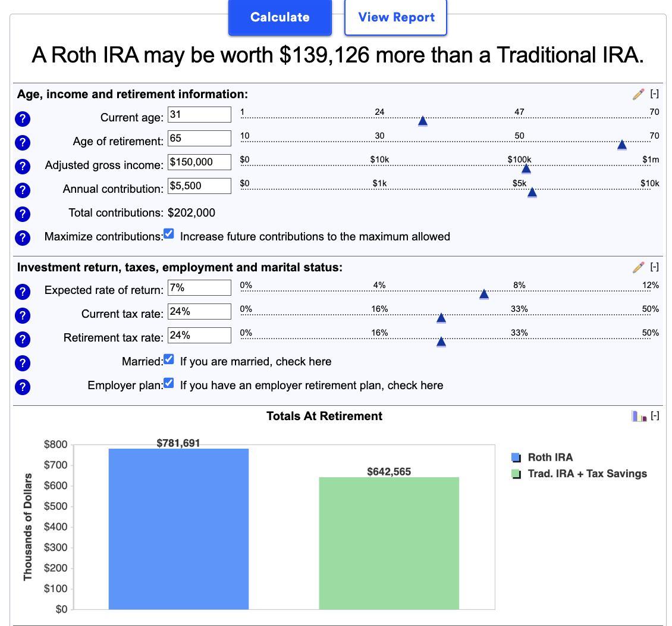Click the green Trad. IRA bar
This screenshot has height=626, width=672.
(389, 543)
